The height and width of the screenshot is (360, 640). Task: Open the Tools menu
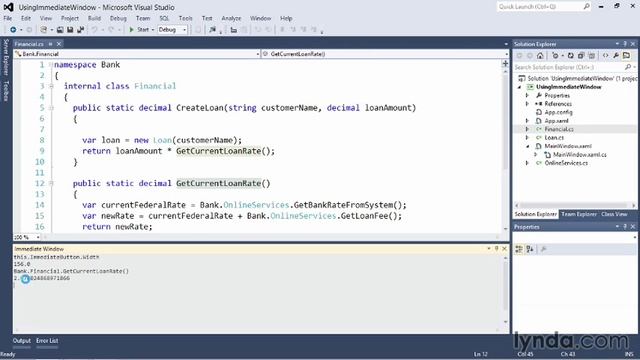click(x=185, y=18)
